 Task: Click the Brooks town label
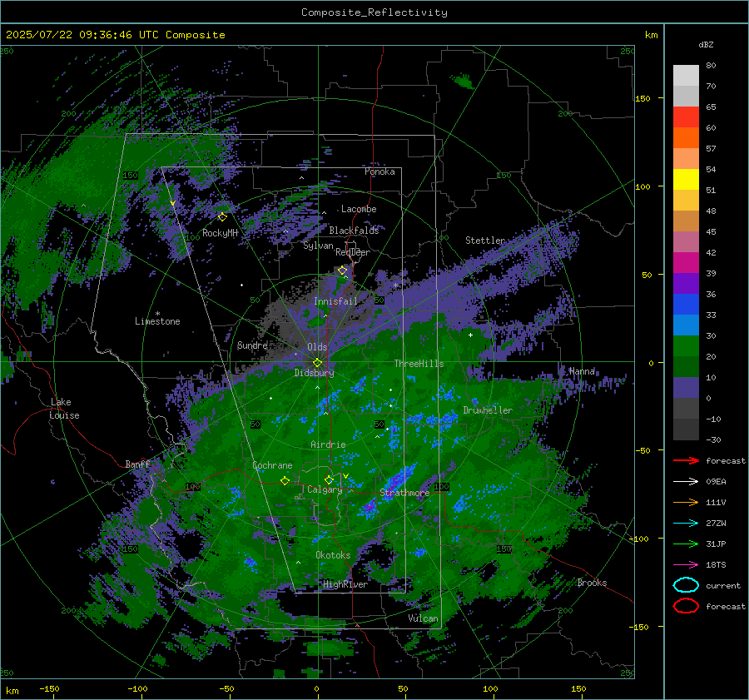pyautogui.click(x=592, y=583)
